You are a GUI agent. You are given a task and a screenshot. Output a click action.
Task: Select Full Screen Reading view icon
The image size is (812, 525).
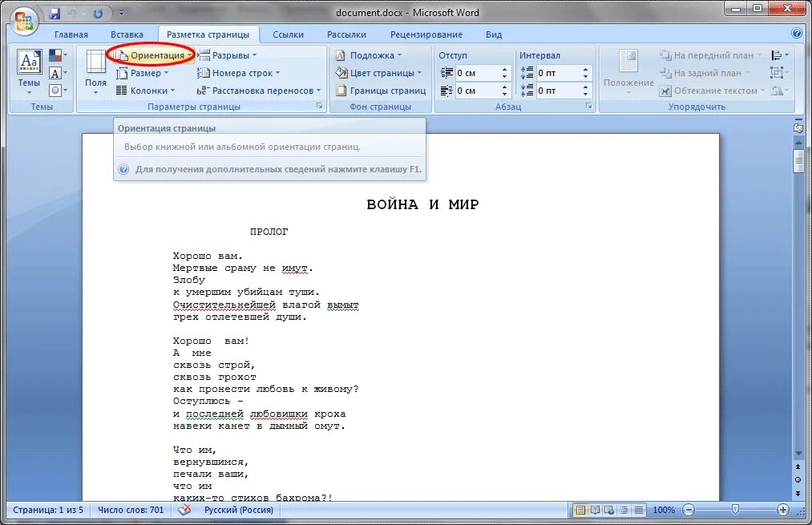point(596,510)
